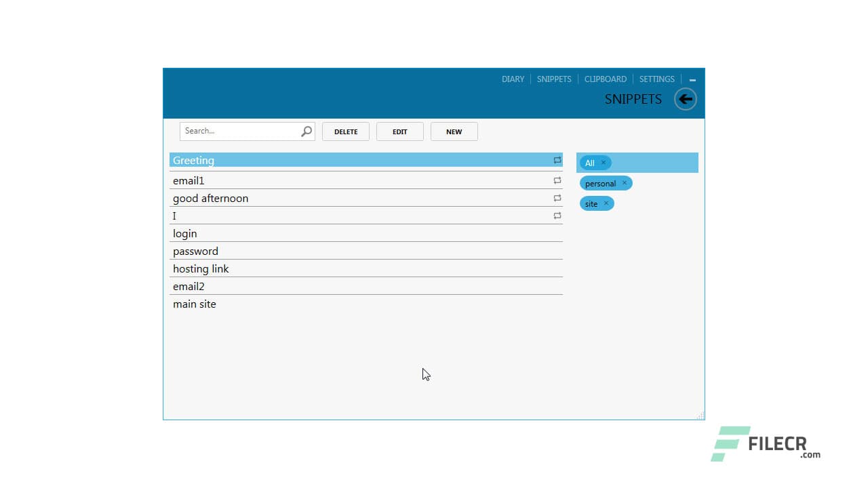The width and height of the screenshot is (868, 488).
Task: Deselect the All tag filter
Action: tap(602, 163)
